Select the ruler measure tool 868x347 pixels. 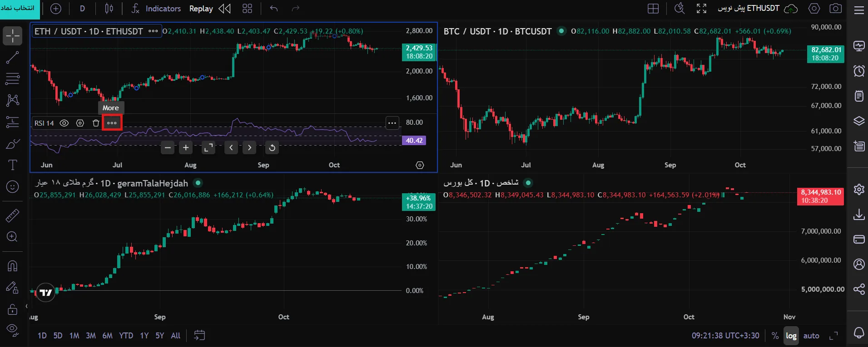point(12,215)
